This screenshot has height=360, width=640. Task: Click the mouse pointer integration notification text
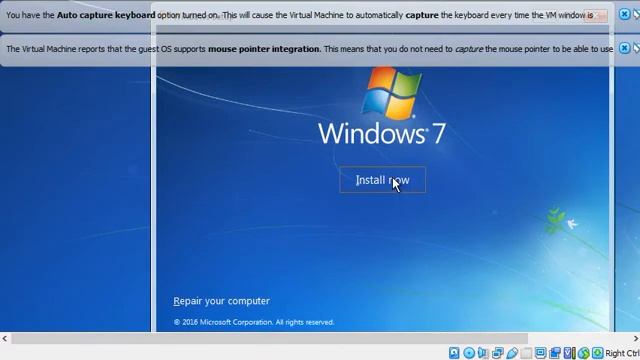click(309, 49)
